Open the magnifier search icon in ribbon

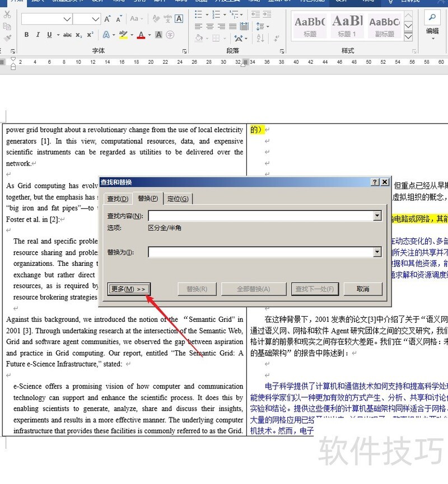(432, 16)
